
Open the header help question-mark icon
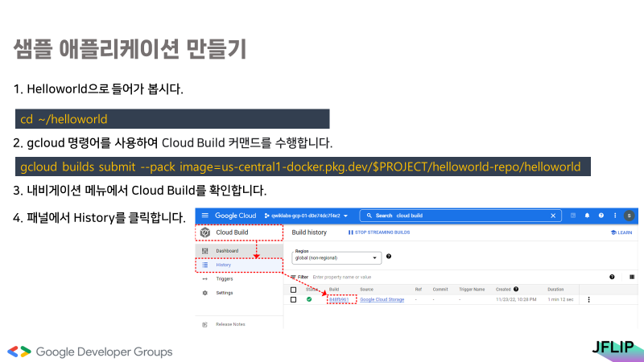[601, 216]
